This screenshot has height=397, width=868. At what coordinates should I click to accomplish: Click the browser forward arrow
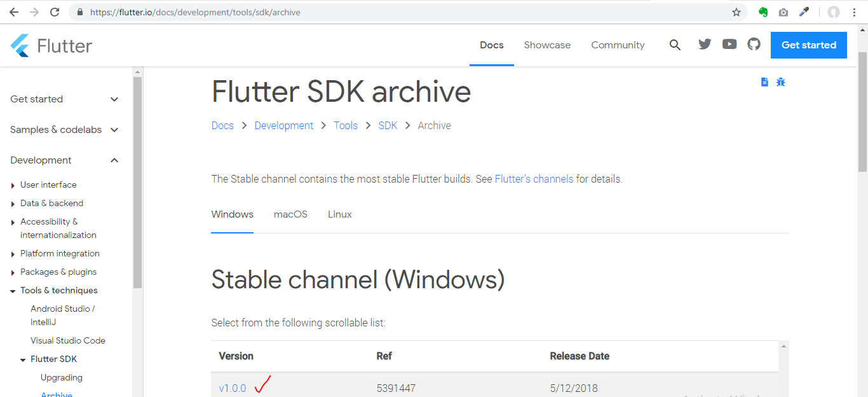(x=34, y=12)
